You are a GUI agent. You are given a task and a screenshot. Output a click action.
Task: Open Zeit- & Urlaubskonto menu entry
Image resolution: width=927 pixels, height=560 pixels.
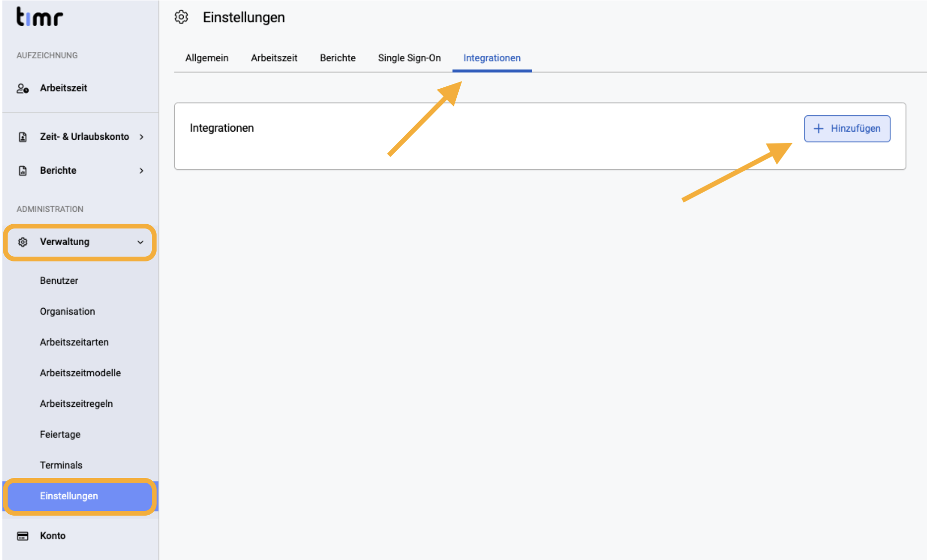pos(80,137)
